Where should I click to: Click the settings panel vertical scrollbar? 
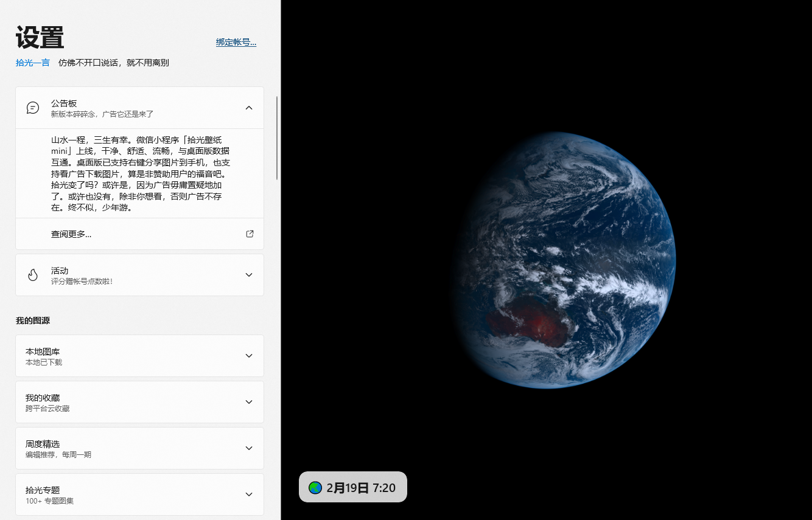pyautogui.click(x=278, y=137)
